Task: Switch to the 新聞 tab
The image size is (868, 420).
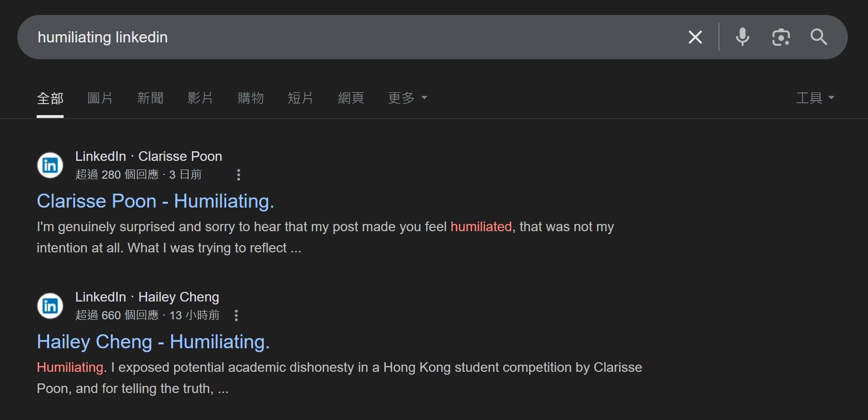Action: click(x=150, y=98)
